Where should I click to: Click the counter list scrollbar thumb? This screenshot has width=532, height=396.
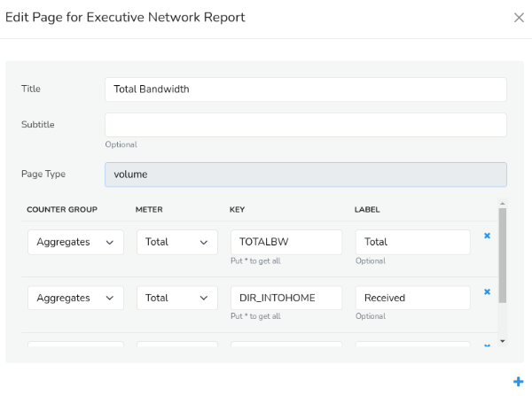pos(503,255)
